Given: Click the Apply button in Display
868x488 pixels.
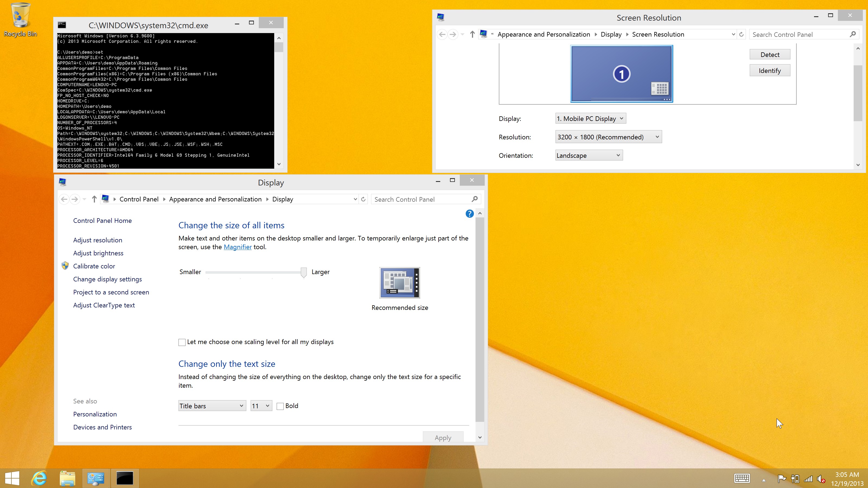Looking at the screenshot, I should point(443,437).
